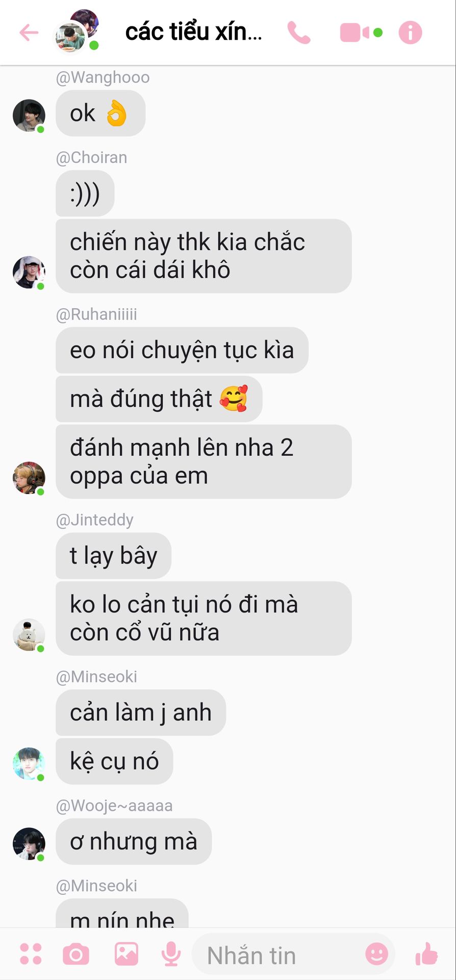Select message "eo nói chuyện tục kìa"
Screen dimensions: 456x980
click(x=182, y=350)
